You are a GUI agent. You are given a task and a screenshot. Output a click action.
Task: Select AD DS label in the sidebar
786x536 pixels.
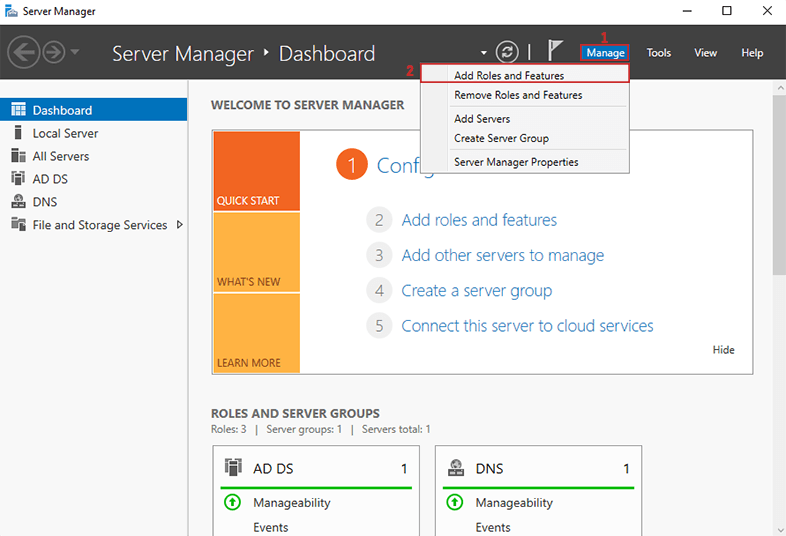point(50,179)
